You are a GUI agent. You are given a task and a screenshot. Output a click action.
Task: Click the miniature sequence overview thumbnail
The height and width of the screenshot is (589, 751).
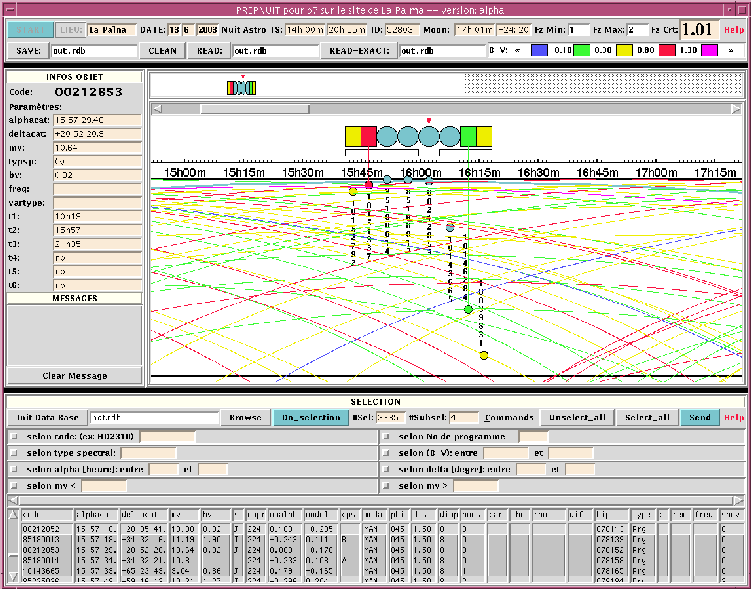pyautogui.click(x=241, y=88)
